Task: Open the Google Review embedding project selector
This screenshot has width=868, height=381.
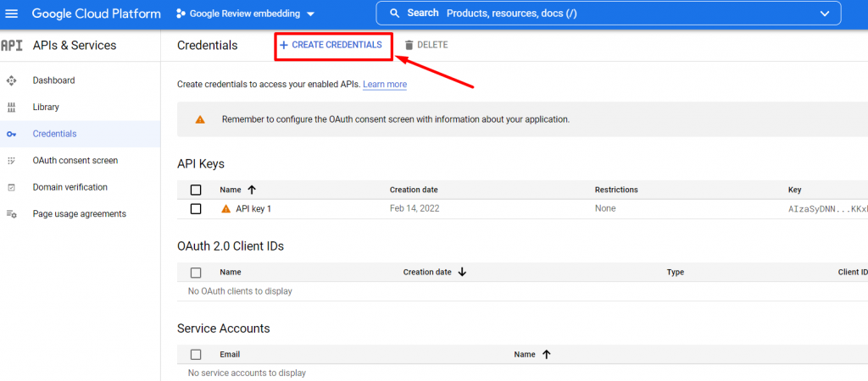Action: point(245,14)
